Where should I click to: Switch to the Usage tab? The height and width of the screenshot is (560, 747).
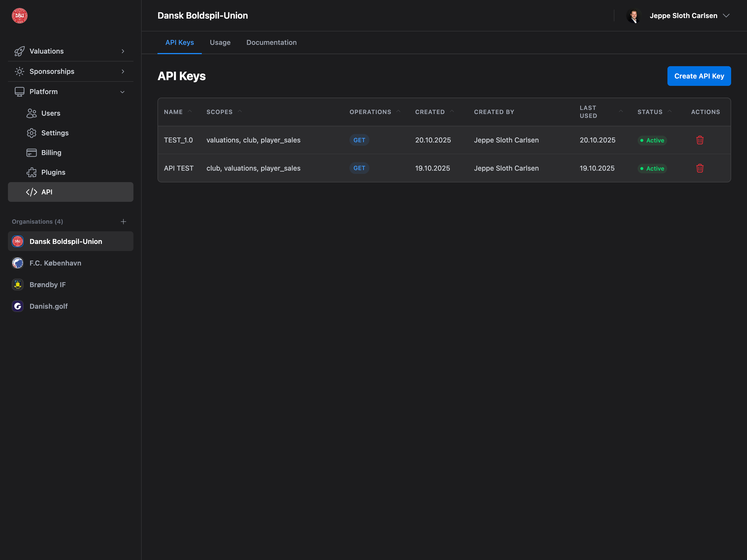click(220, 42)
